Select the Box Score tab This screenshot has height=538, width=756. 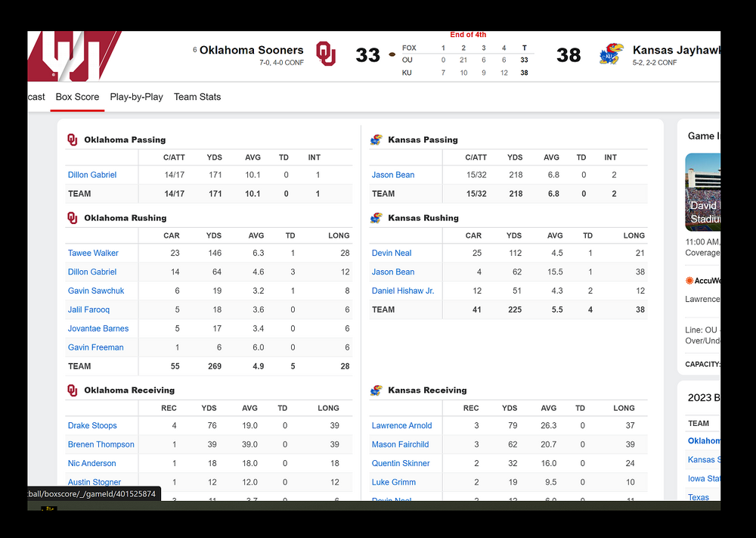[77, 97]
